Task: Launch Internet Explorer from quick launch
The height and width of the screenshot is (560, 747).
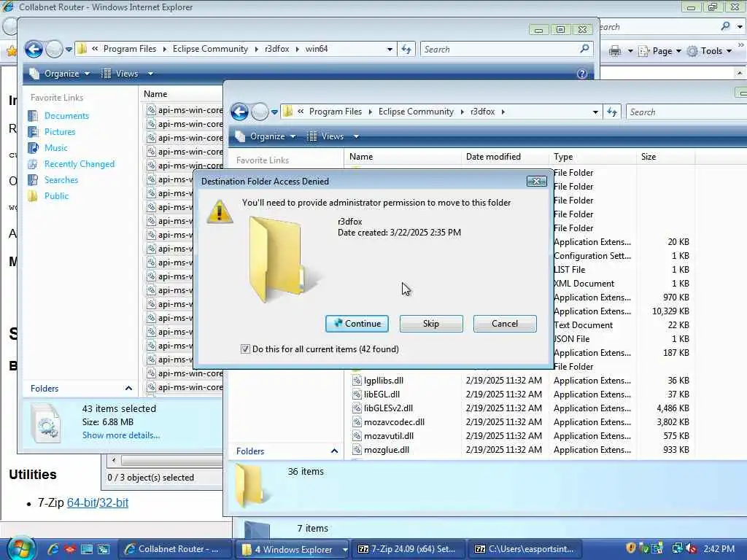Action: pyautogui.click(x=53, y=549)
